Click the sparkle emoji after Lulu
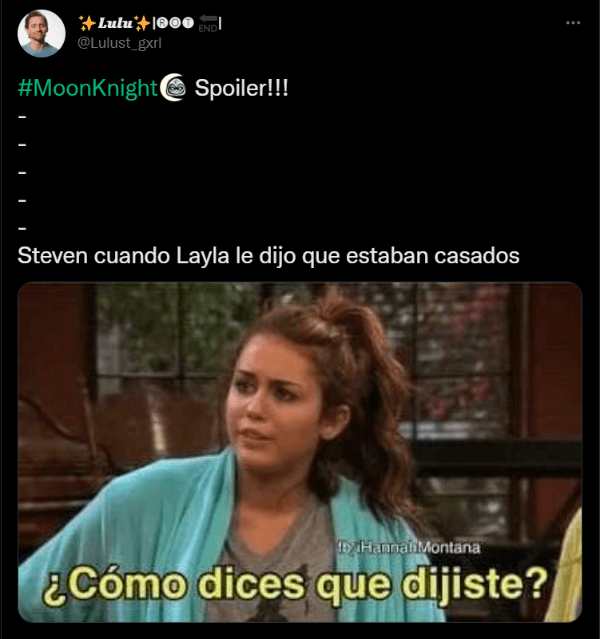This screenshot has width=600, height=639. point(142,24)
